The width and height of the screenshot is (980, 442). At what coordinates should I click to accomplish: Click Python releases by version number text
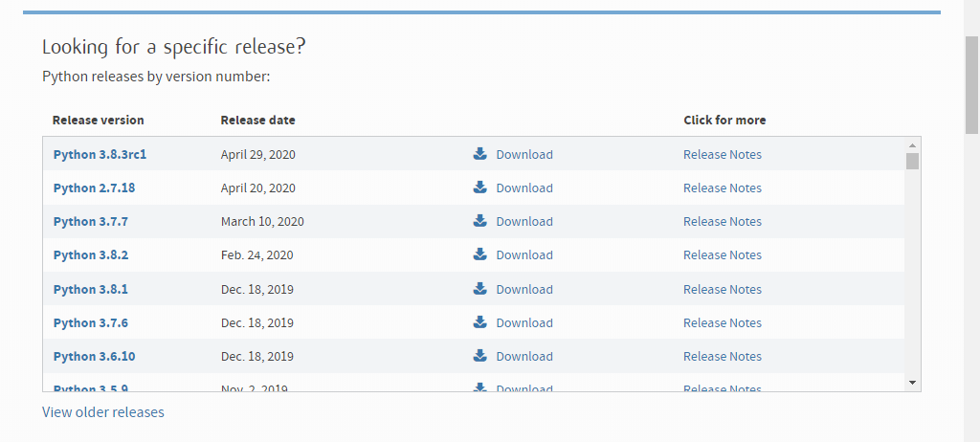pos(156,77)
